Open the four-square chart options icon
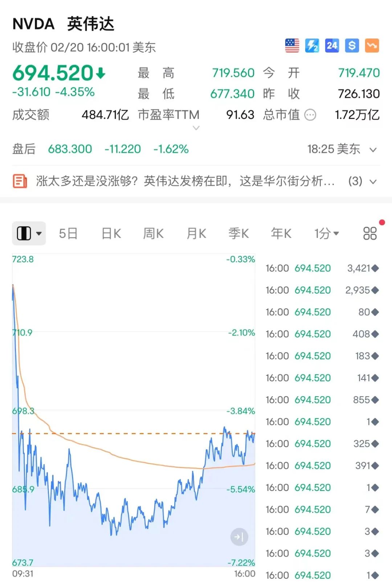Viewport: 392px width, 586px height. [370, 233]
